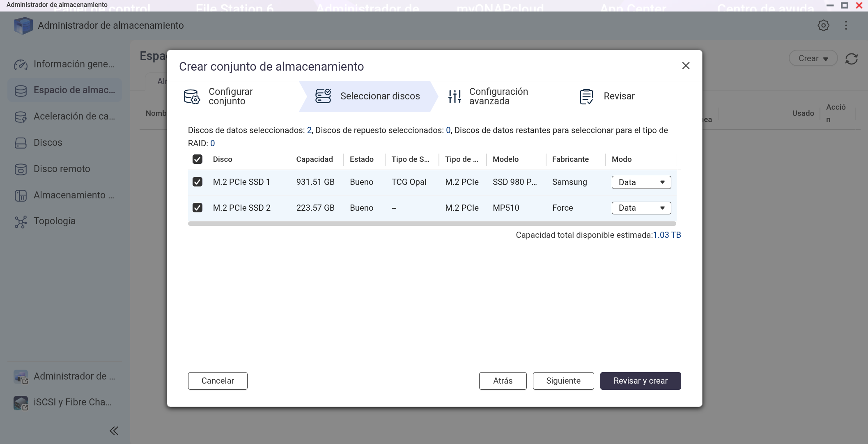Click the refresh arrows icon
This screenshot has height=444, width=868.
pos(852,59)
